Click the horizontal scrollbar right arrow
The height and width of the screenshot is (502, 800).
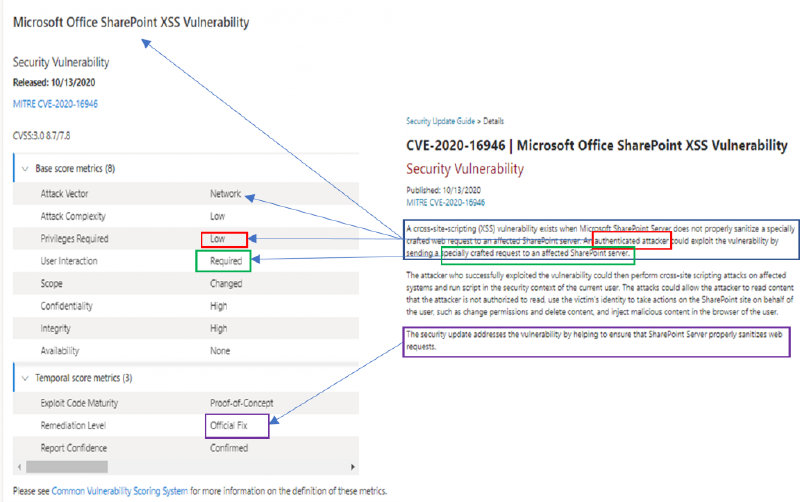[x=352, y=467]
